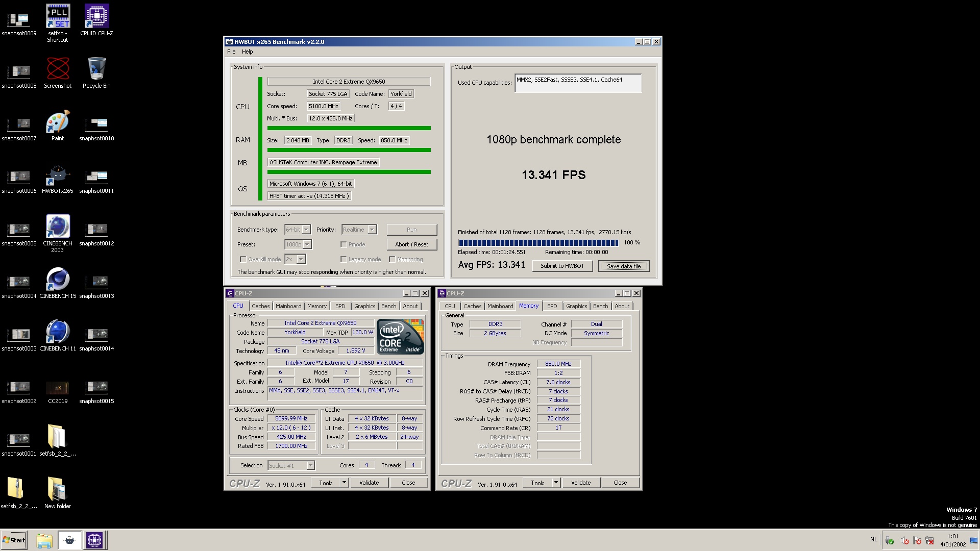Open the setfsb Shortcut desktop icon

pyautogui.click(x=58, y=23)
